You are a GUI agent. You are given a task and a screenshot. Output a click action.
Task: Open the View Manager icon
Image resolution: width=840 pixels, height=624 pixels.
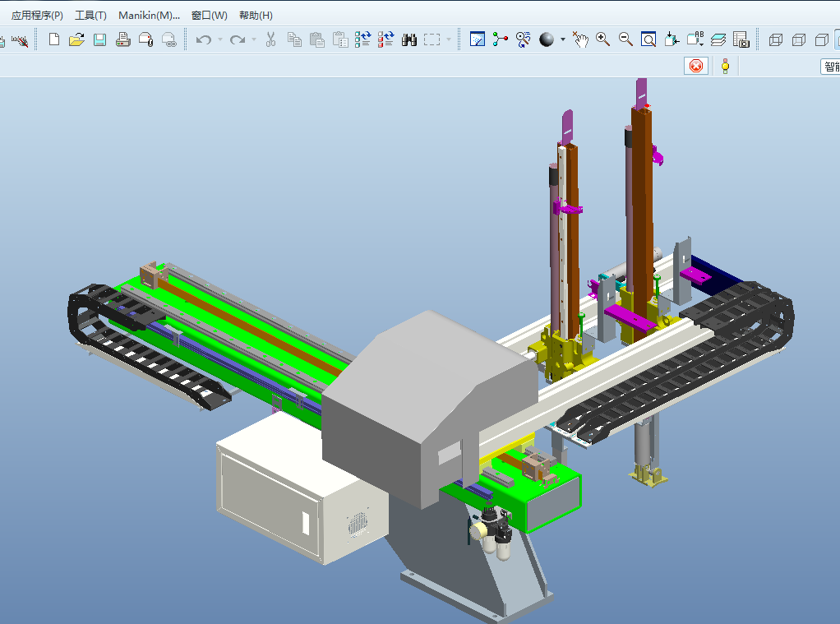click(x=741, y=39)
